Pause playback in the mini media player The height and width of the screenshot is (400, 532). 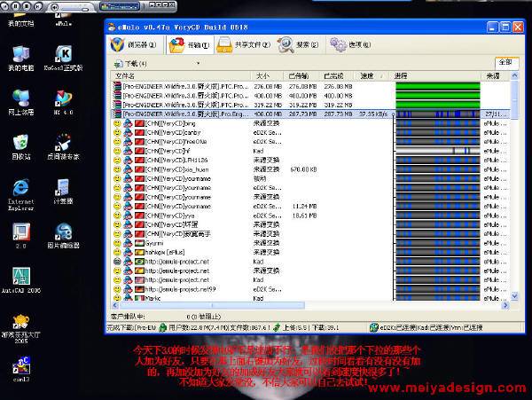coord(16,6)
